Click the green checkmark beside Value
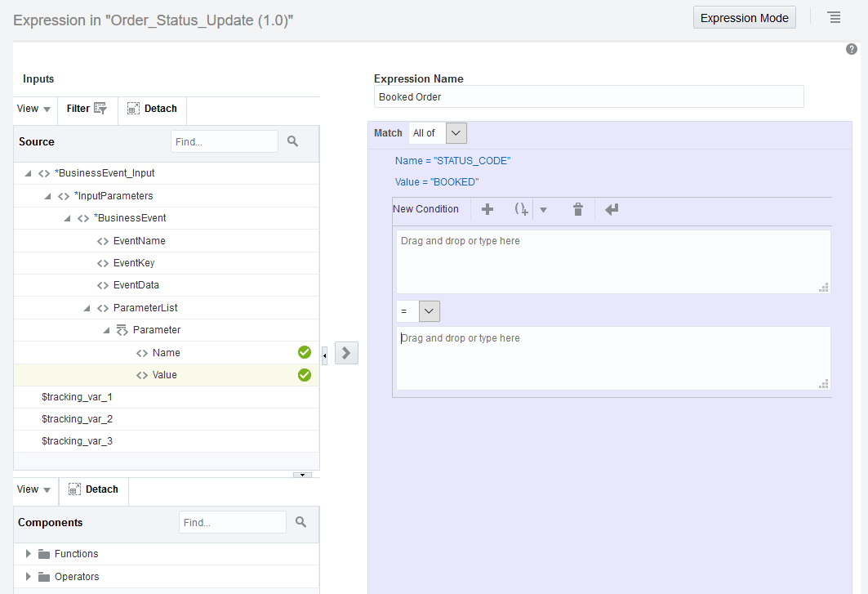 point(304,374)
